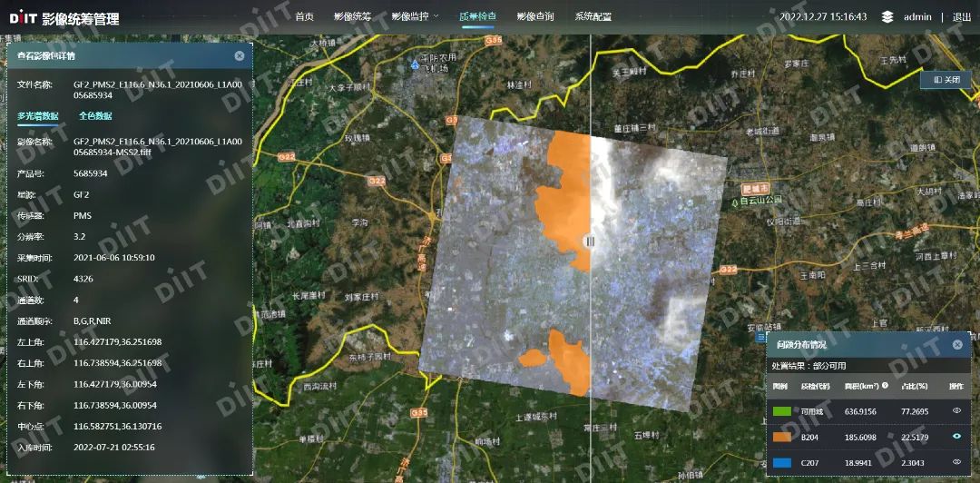
Task: Toggle visibility of the C207 region
Action: 956,462
